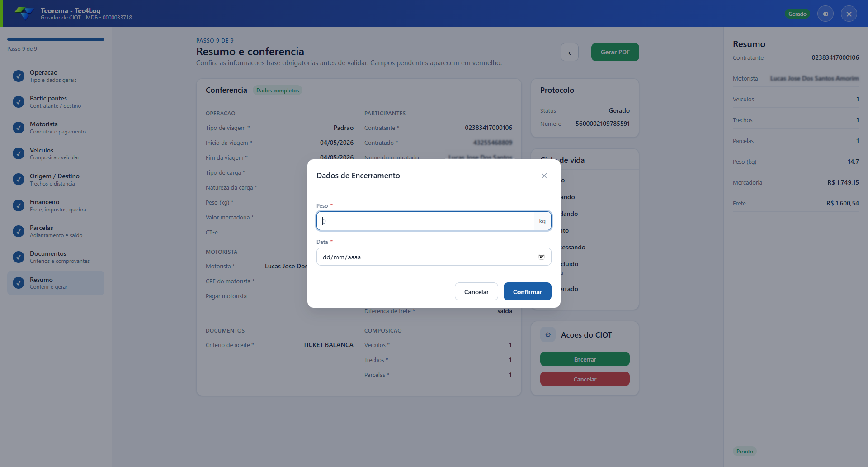Click the Acoes do CIOT gear icon
This screenshot has height=467, width=868.
tap(548, 335)
